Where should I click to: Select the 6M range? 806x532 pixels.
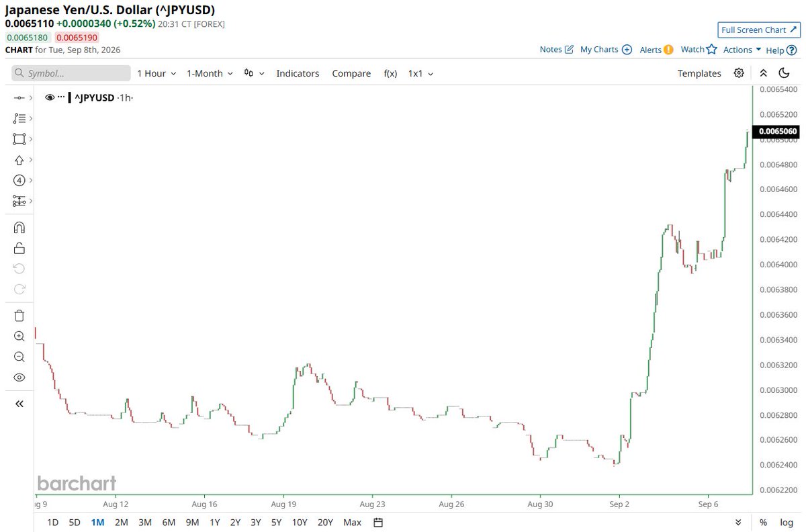[x=169, y=522]
